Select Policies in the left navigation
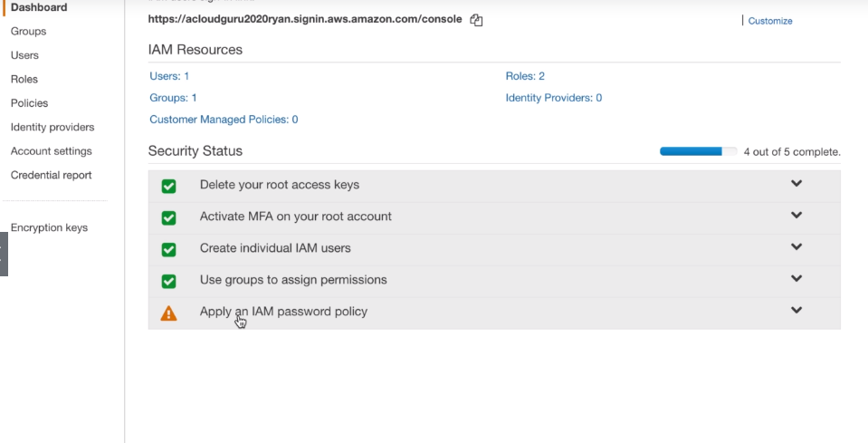 (x=29, y=103)
